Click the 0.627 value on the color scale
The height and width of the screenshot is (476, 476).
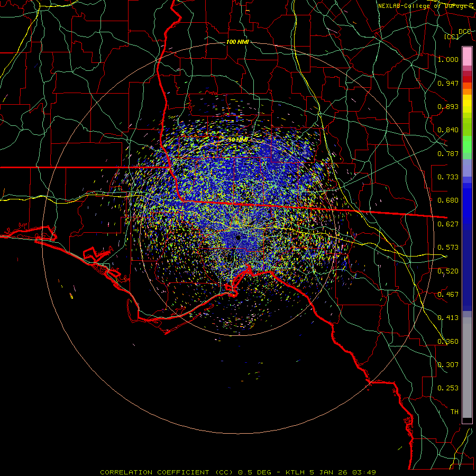click(448, 224)
